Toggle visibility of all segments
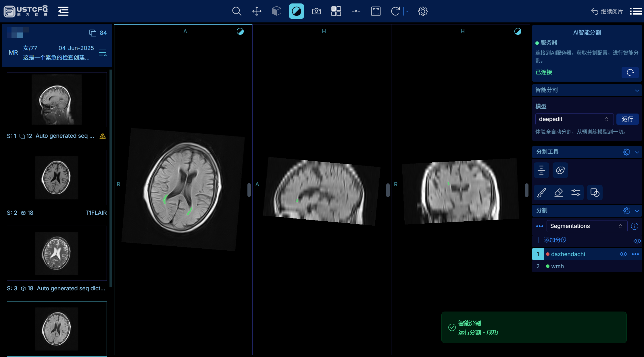644x357 pixels. 637,241
